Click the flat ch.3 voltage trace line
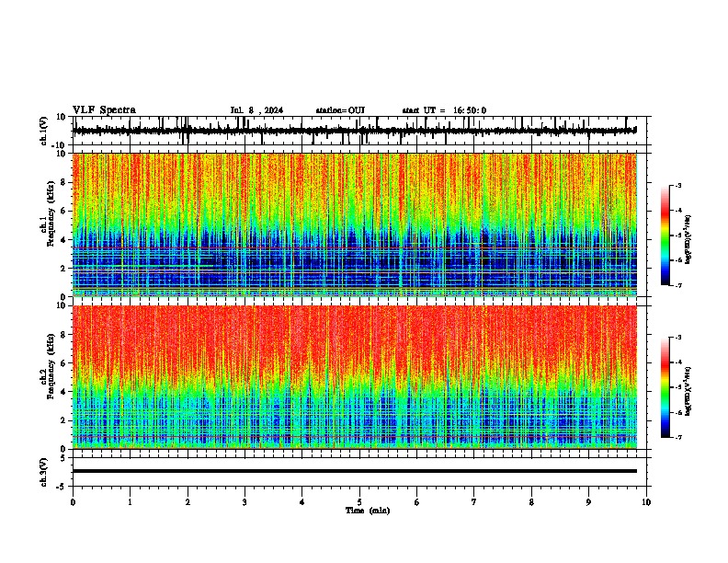The height and width of the screenshot is (563, 728). pyautogui.click(x=355, y=471)
